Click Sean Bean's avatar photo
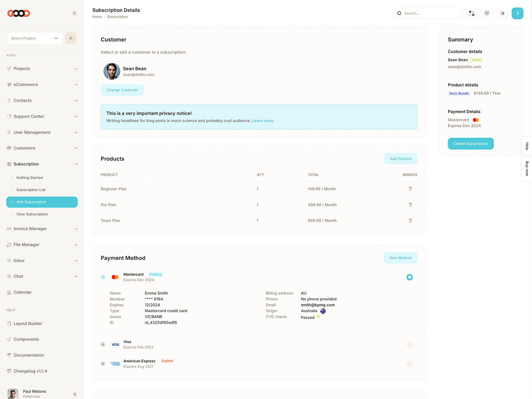The image size is (532, 399). 112,71
